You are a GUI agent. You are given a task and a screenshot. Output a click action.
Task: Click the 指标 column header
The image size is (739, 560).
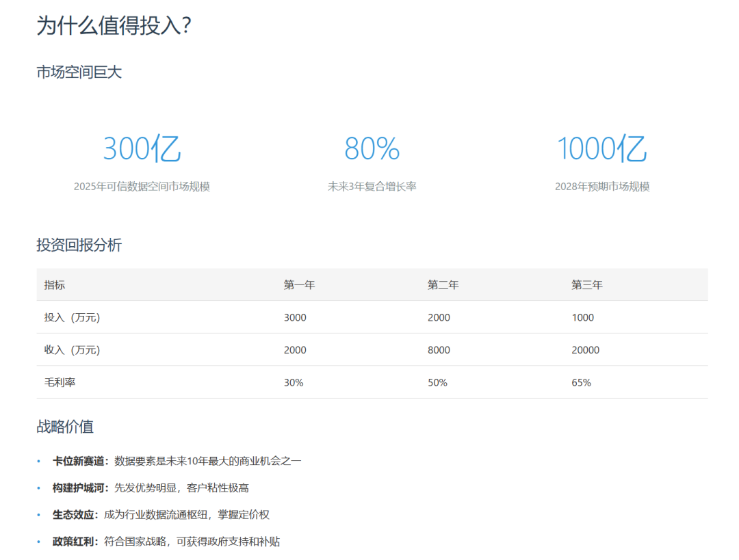click(55, 285)
